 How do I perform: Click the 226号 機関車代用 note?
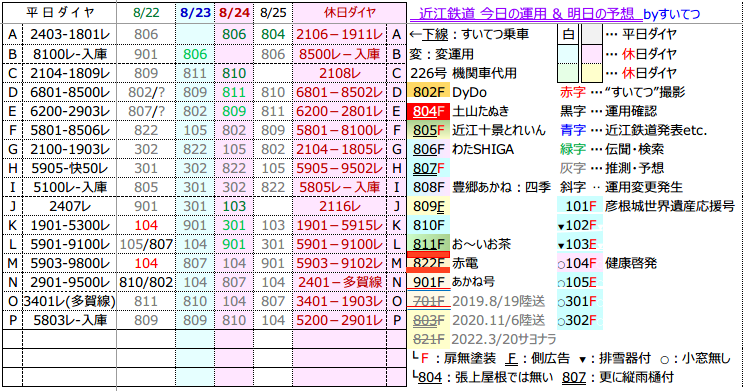click(x=463, y=73)
